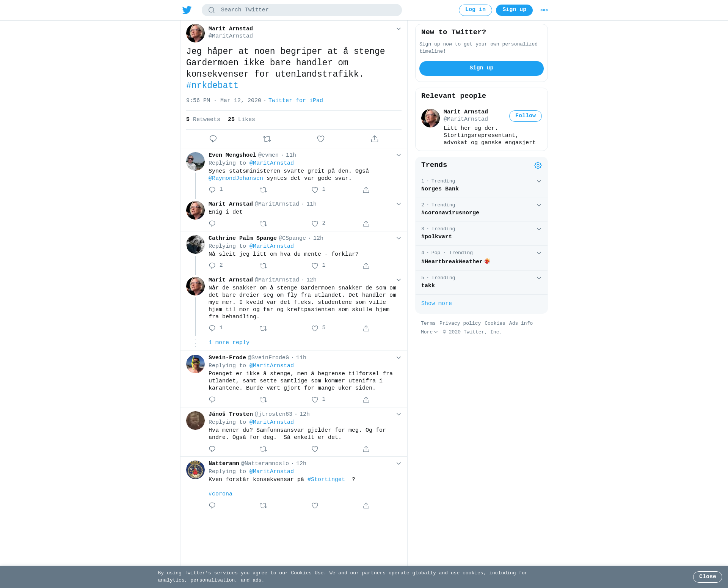Reply to Cathrine Palm Spange's tweet
728x588 pixels.
pyautogui.click(x=212, y=266)
